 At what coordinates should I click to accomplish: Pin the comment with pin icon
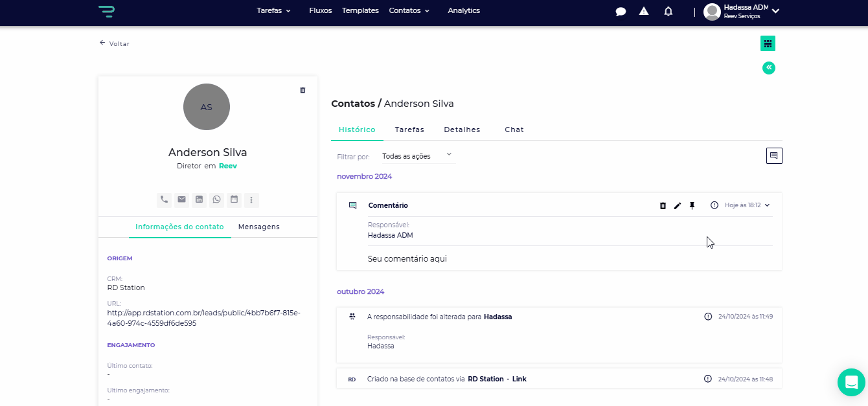tap(692, 206)
